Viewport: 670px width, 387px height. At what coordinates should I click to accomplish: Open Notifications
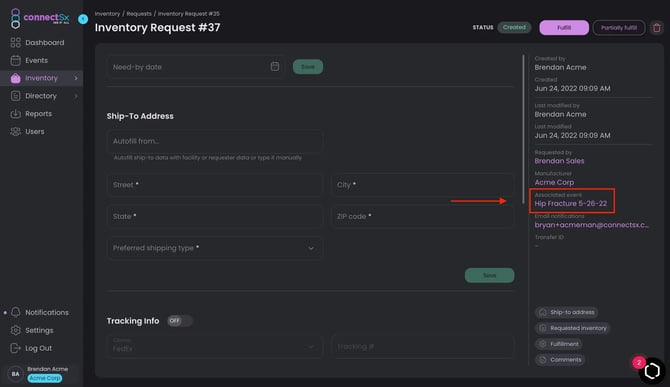39,312
